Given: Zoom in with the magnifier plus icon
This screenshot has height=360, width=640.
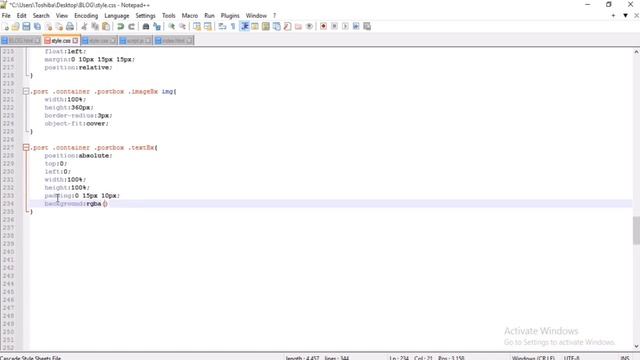Looking at the screenshot, I should 171,27.
